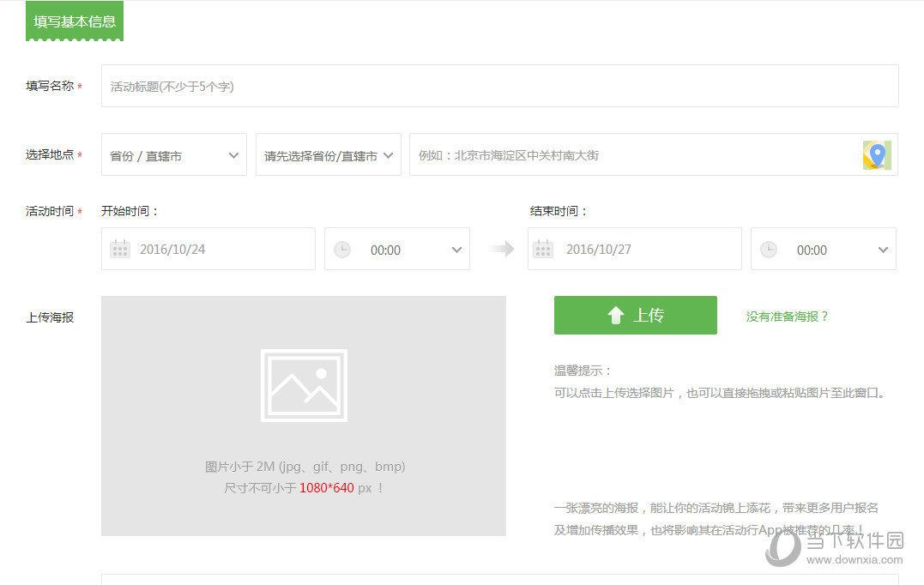The width and height of the screenshot is (924, 585).
Task: Click the map location icon beside address field
Action: pyautogui.click(x=877, y=155)
